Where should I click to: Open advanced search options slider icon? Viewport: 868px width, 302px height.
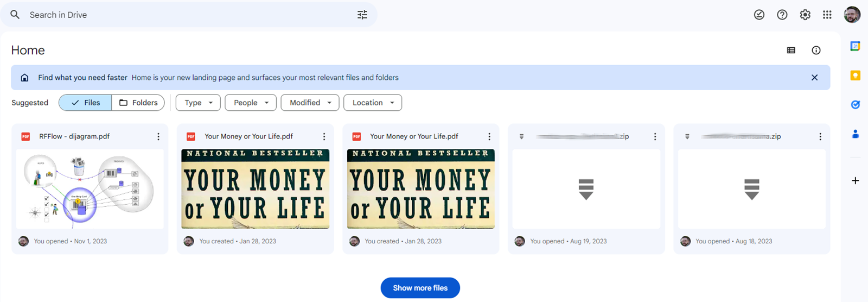362,15
